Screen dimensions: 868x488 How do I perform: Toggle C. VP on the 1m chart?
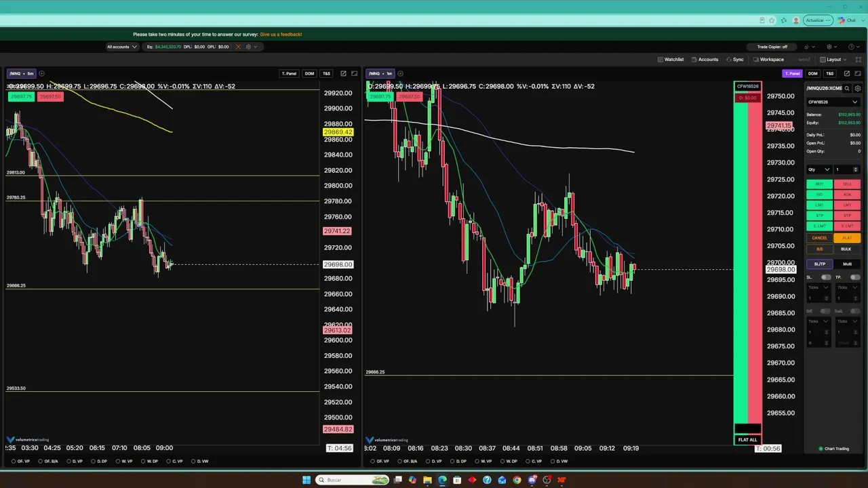click(534, 461)
